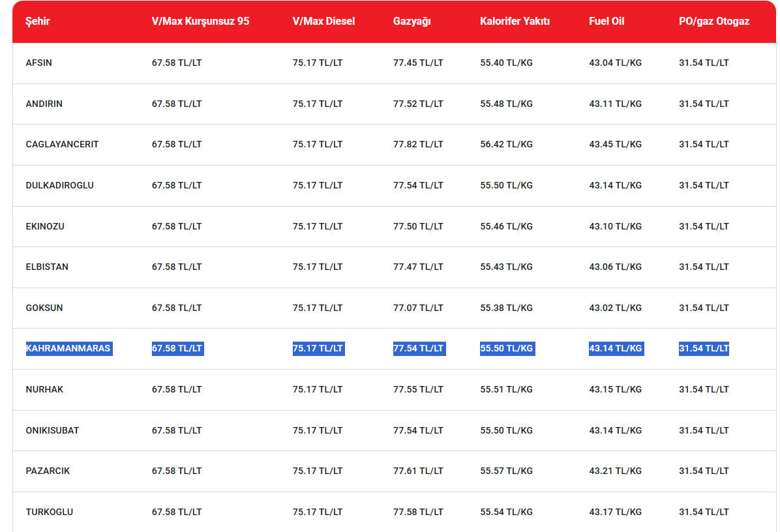Click the ELBISTAN row label
This screenshot has width=780, height=532.
[47, 267]
